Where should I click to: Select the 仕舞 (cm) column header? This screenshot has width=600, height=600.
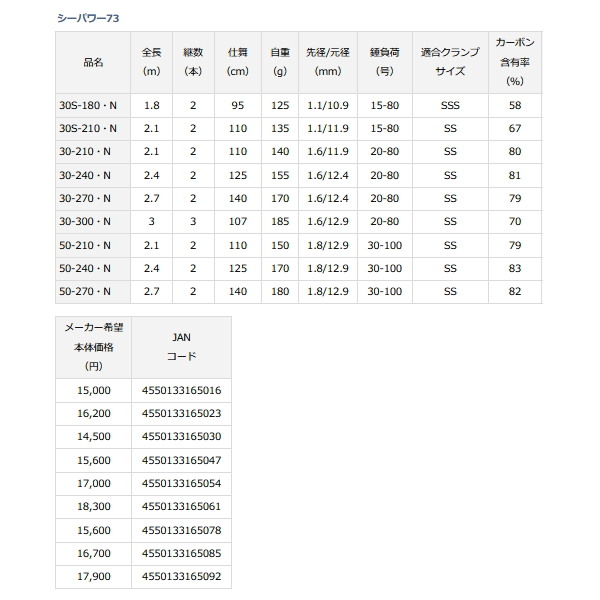point(238,62)
